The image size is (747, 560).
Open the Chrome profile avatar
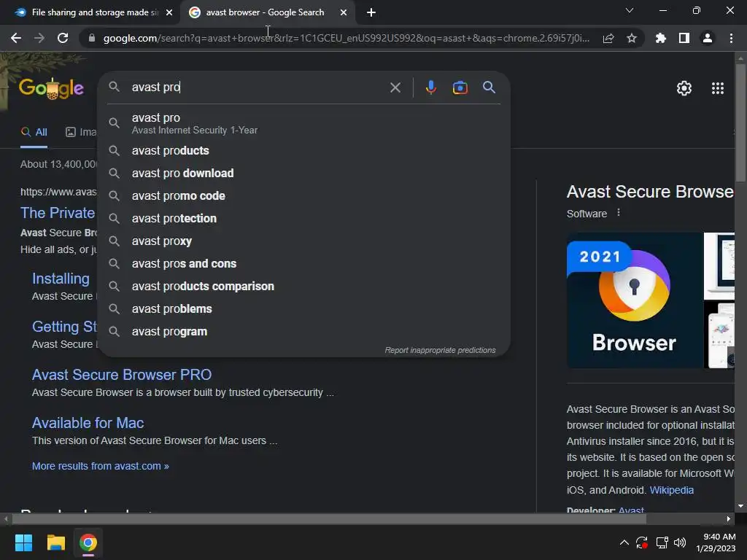(707, 38)
